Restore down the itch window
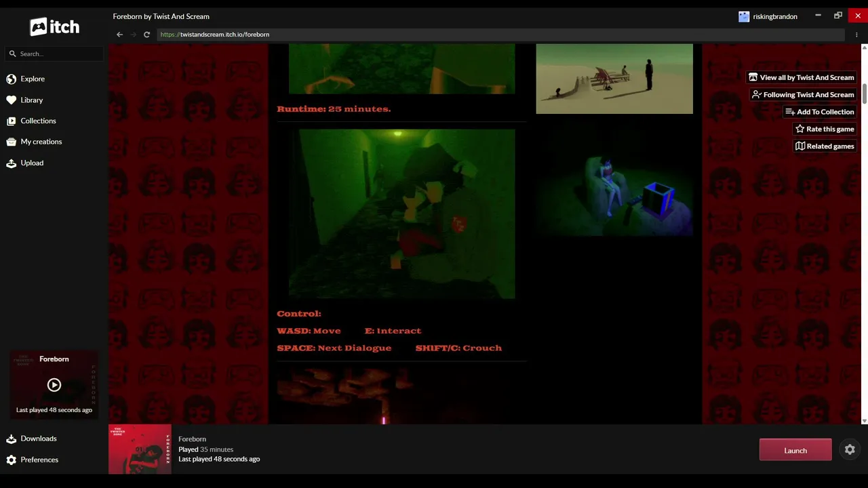The height and width of the screenshot is (488, 868). [838, 16]
